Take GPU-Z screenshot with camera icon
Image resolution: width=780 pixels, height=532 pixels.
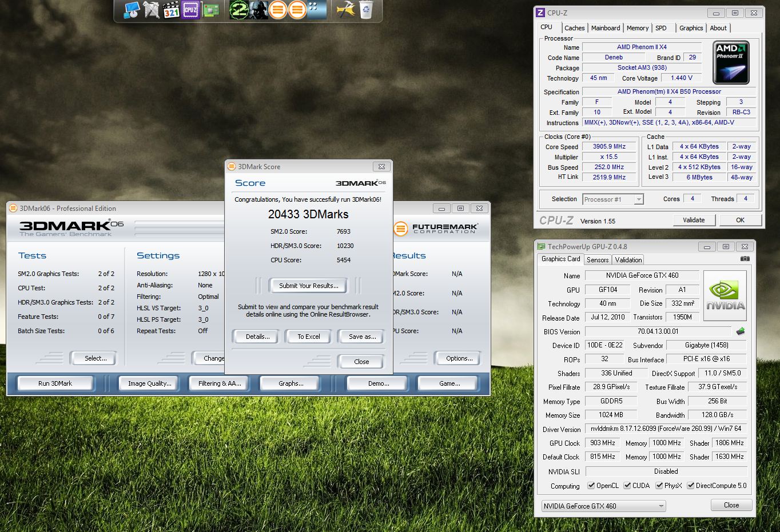[745, 259]
